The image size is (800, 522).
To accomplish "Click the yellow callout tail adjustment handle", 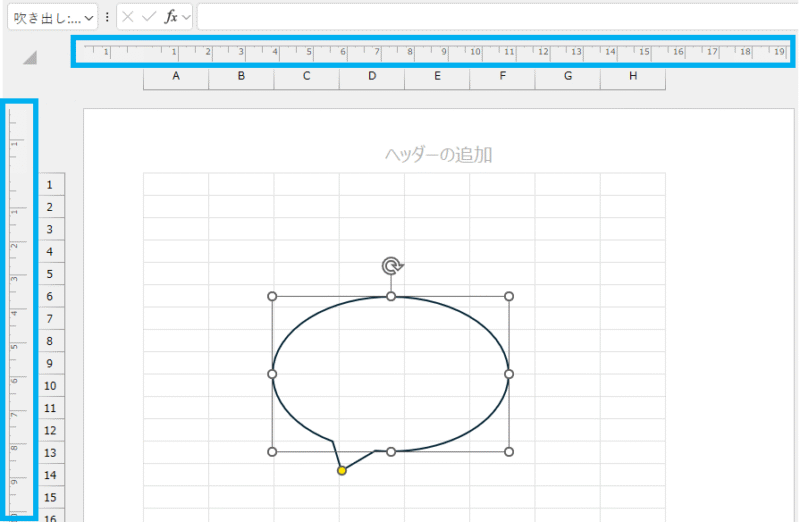I will [342, 470].
